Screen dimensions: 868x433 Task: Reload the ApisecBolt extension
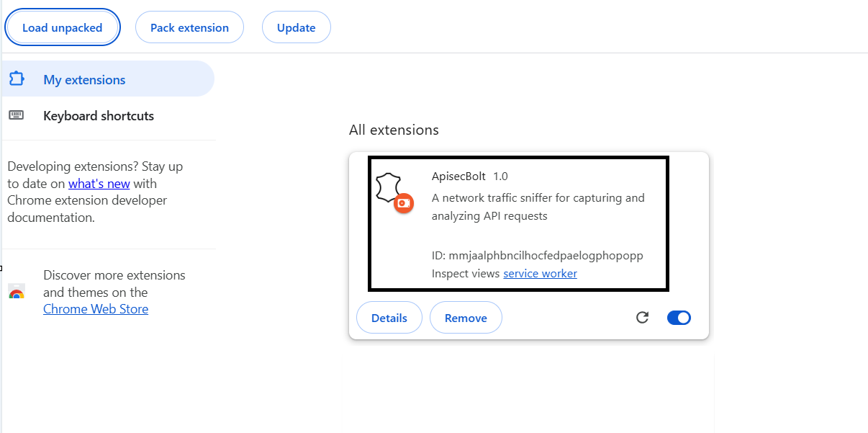click(643, 318)
